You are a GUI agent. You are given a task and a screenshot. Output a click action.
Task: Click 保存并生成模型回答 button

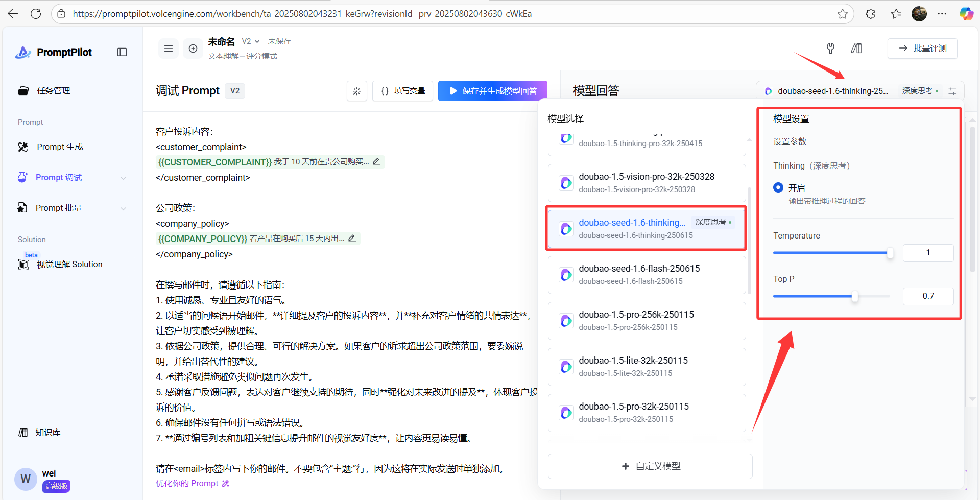[x=492, y=91]
